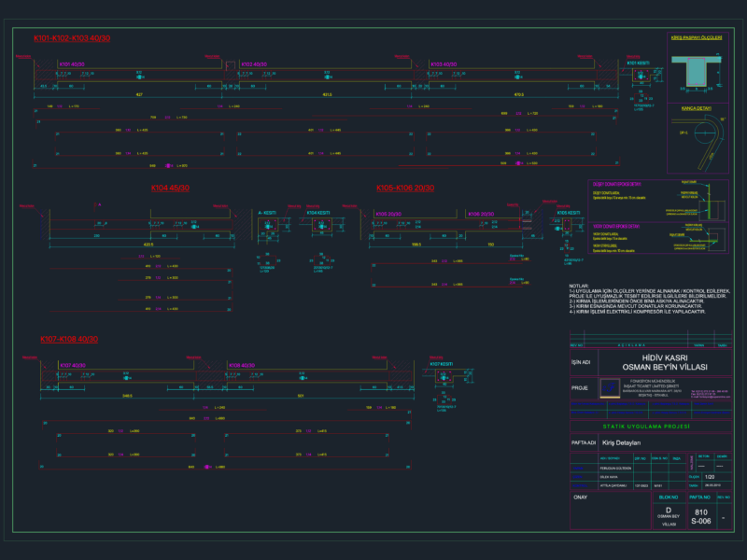Click the K107 KESİTİ cross-section symbol
The width and height of the screenshot is (747, 560).
[444, 376]
